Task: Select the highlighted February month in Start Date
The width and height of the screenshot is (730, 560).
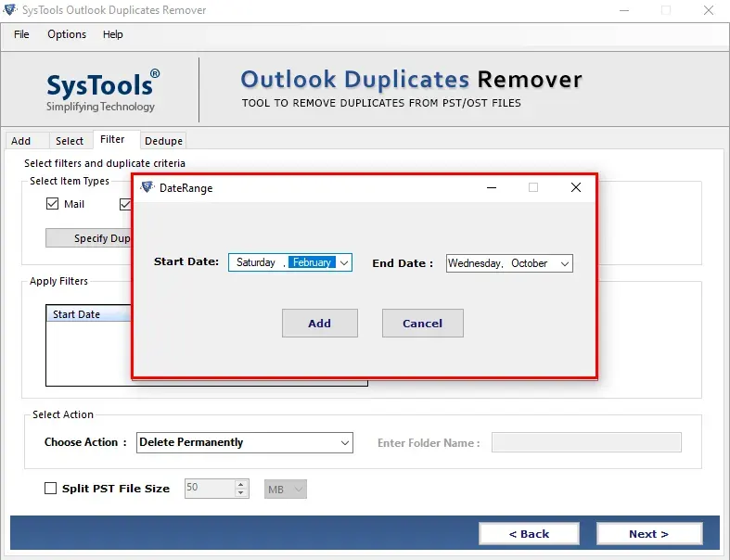Action: point(312,262)
